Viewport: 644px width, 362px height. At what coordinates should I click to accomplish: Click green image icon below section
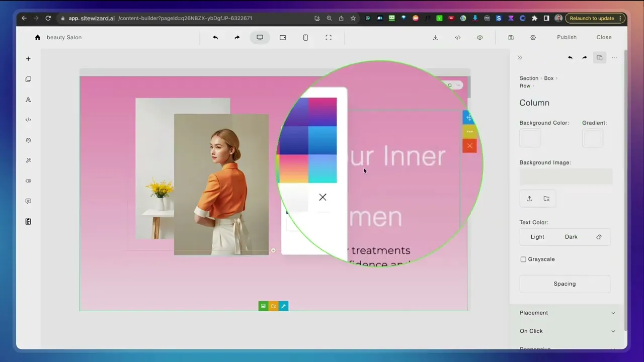(x=263, y=306)
